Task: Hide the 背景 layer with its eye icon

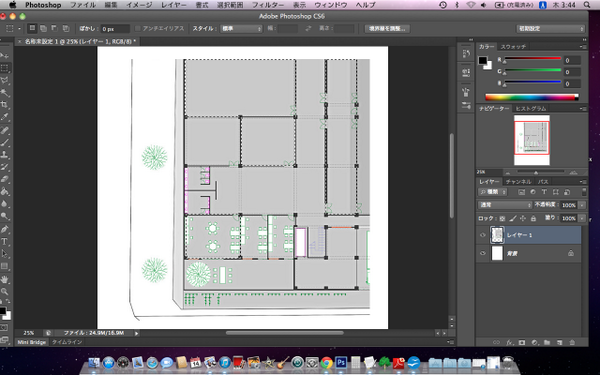Action: click(483, 253)
